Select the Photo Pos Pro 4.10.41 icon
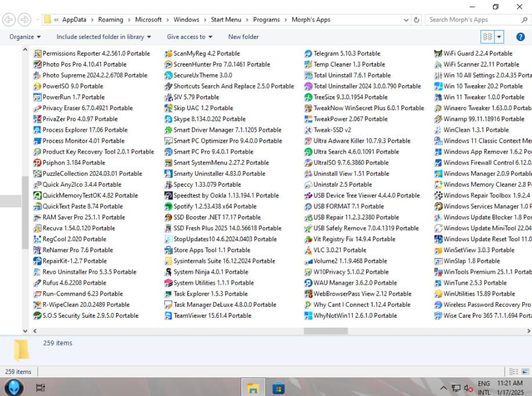This screenshot has height=396, width=532. pos(37,64)
